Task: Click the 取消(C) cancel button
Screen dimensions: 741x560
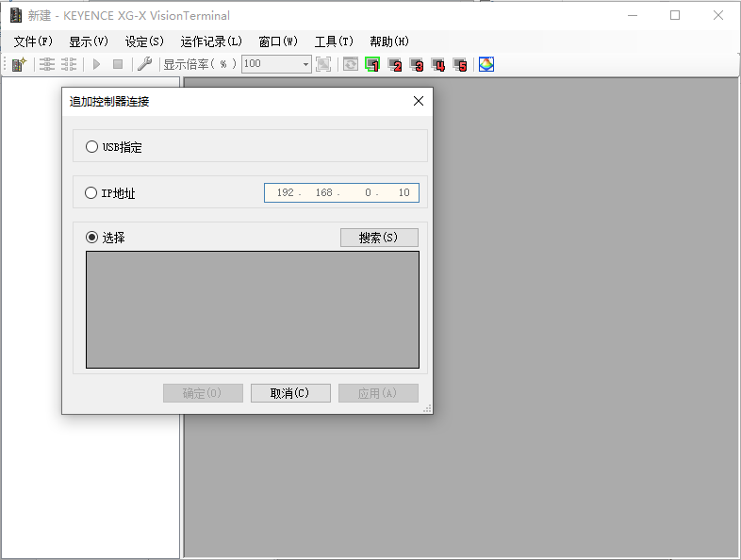Action: coord(290,393)
